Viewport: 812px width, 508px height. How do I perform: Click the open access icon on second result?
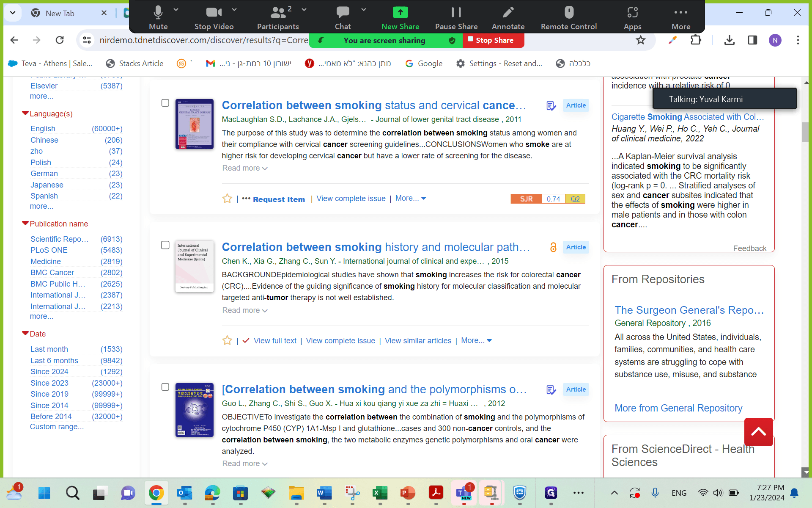[x=553, y=247]
